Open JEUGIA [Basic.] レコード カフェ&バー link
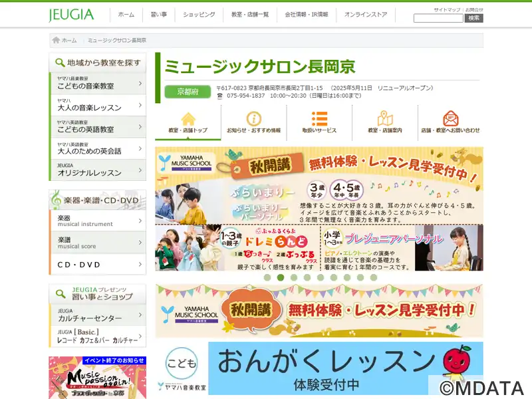 click(98, 336)
